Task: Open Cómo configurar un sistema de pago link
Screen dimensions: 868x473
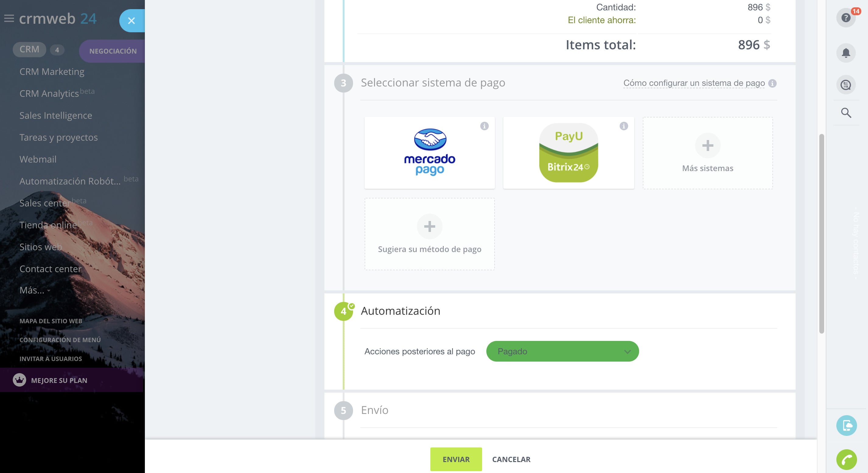Action: pos(694,83)
